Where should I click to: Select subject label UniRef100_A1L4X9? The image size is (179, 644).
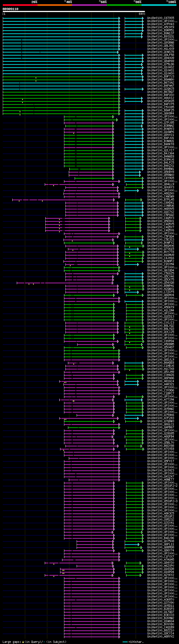(161, 49)
